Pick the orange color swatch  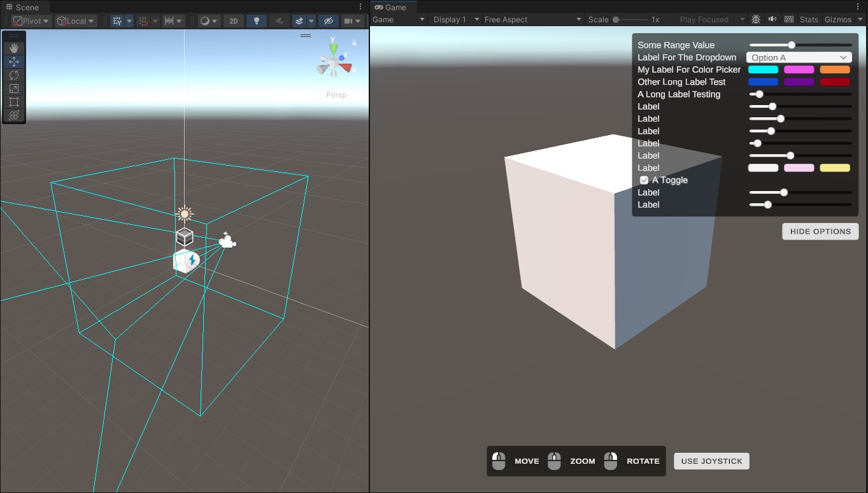tap(835, 69)
